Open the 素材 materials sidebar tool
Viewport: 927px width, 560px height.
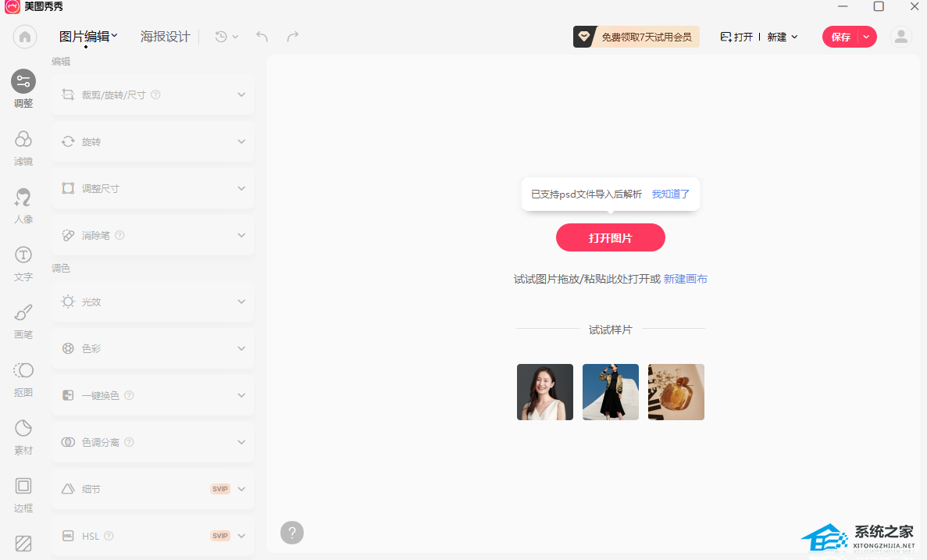pyautogui.click(x=23, y=437)
